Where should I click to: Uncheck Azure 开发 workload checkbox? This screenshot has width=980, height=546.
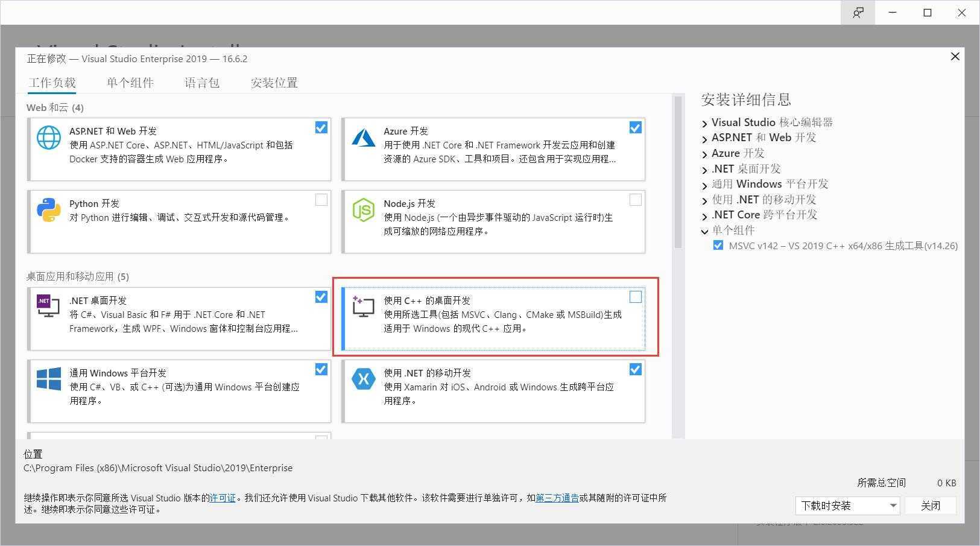pyautogui.click(x=636, y=127)
